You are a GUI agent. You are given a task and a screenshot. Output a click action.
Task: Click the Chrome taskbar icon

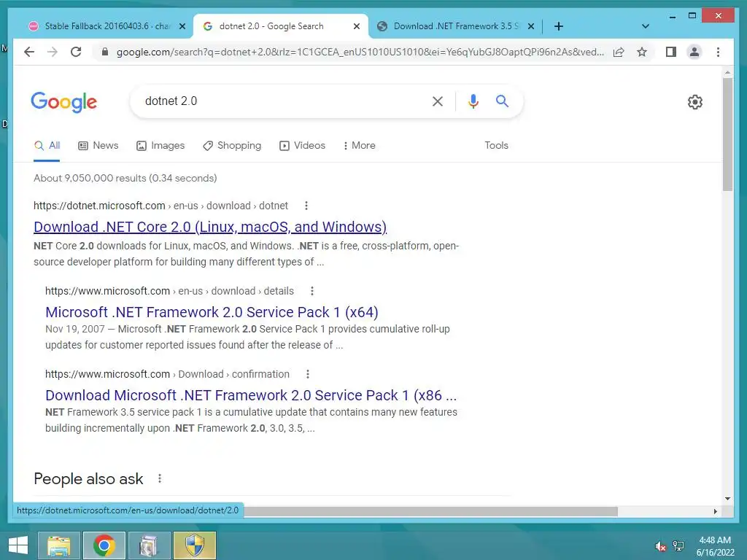(104, 545)
